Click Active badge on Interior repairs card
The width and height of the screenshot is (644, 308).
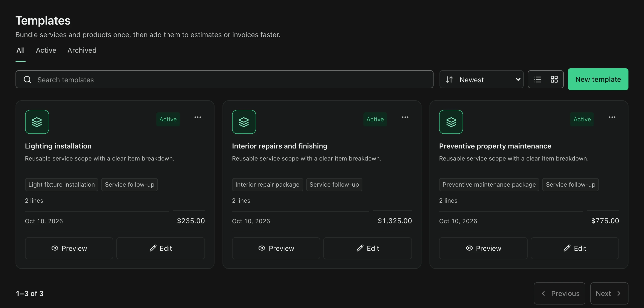(375, 119)
